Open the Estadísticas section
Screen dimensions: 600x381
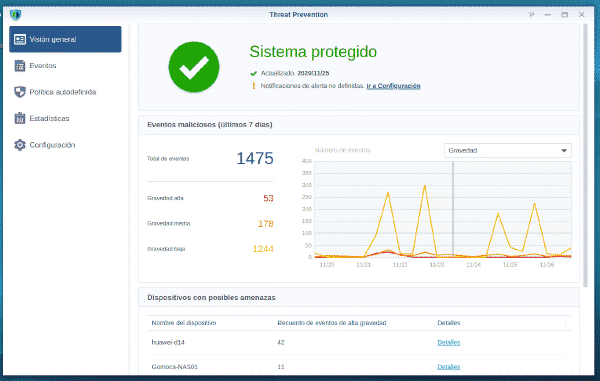coord(65,118)
